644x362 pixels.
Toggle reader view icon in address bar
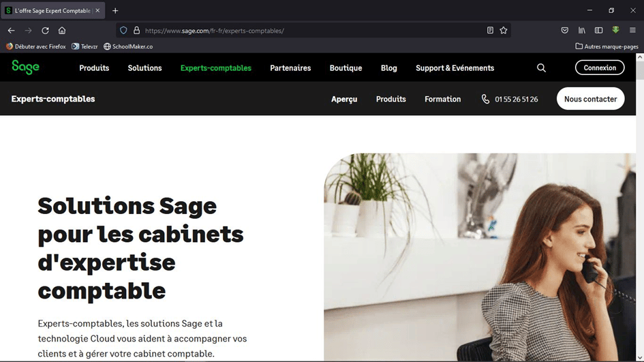pos(490,31)
